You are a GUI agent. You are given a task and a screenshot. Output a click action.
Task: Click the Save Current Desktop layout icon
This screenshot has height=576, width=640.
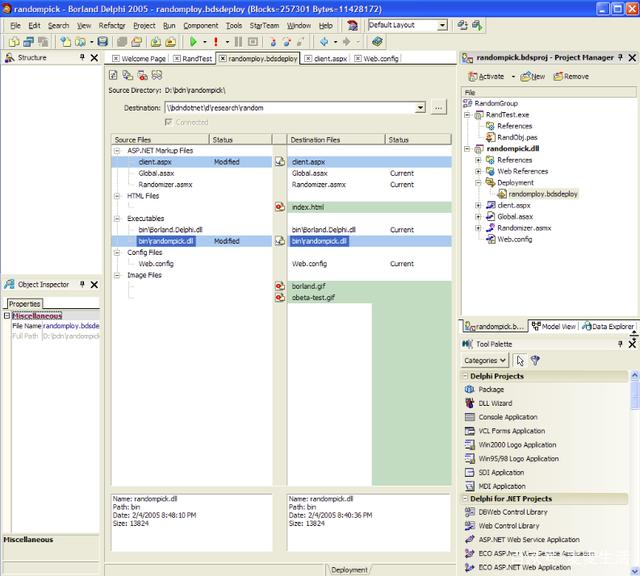pos(462,25)
